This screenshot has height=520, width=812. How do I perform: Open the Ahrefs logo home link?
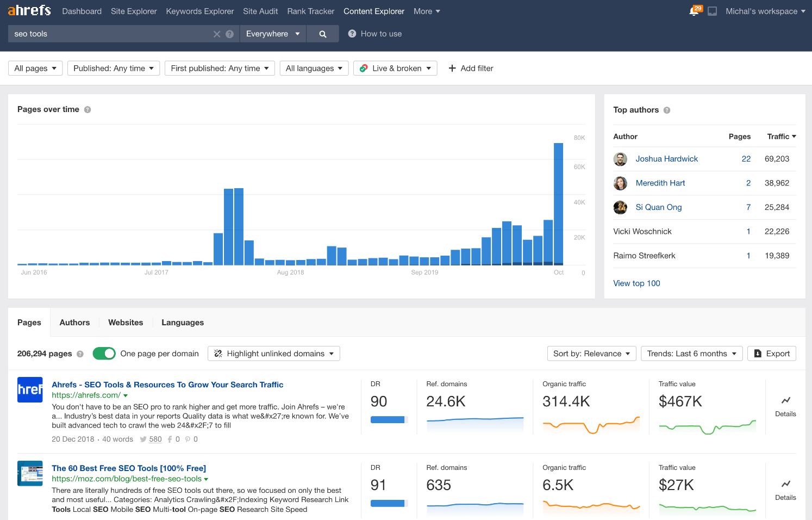[29, 10]
